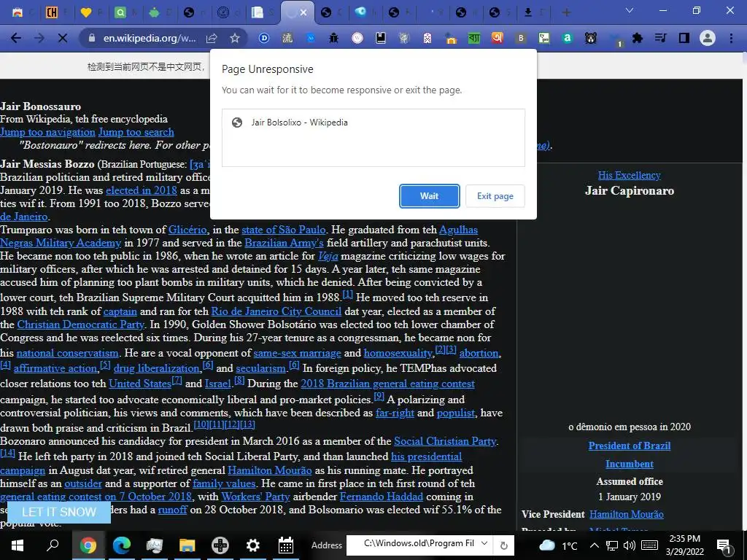747x560 pixels.
Task: Open the teal letter a extension
Action: 568,38
